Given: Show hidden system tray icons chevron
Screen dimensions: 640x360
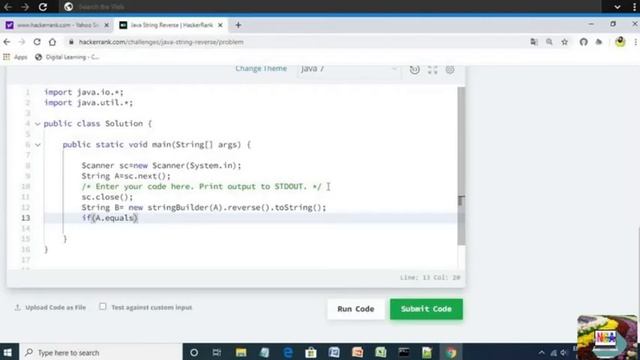Looking at the screenshot, I should (x=541, y=353).
